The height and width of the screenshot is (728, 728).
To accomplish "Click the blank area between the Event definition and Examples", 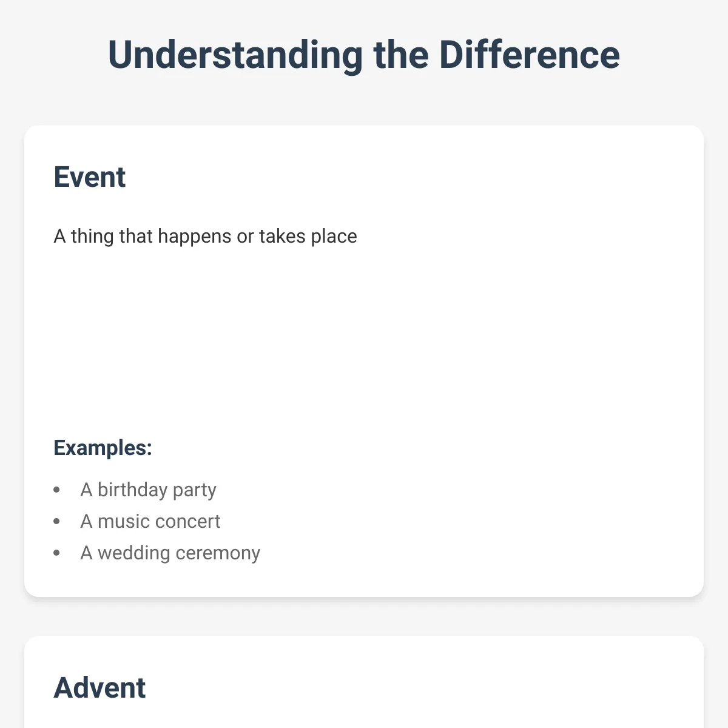I will (x=364, y=340).
